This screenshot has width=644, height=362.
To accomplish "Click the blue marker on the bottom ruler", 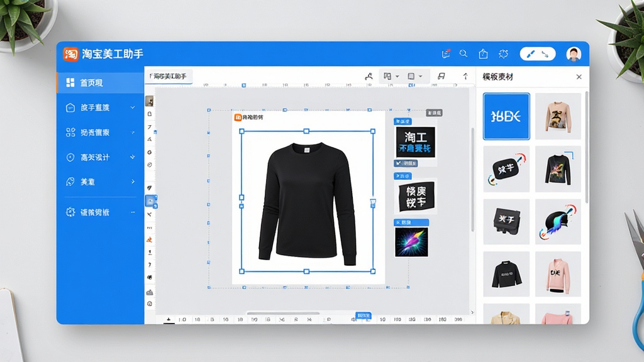I will tap(363, 315).
